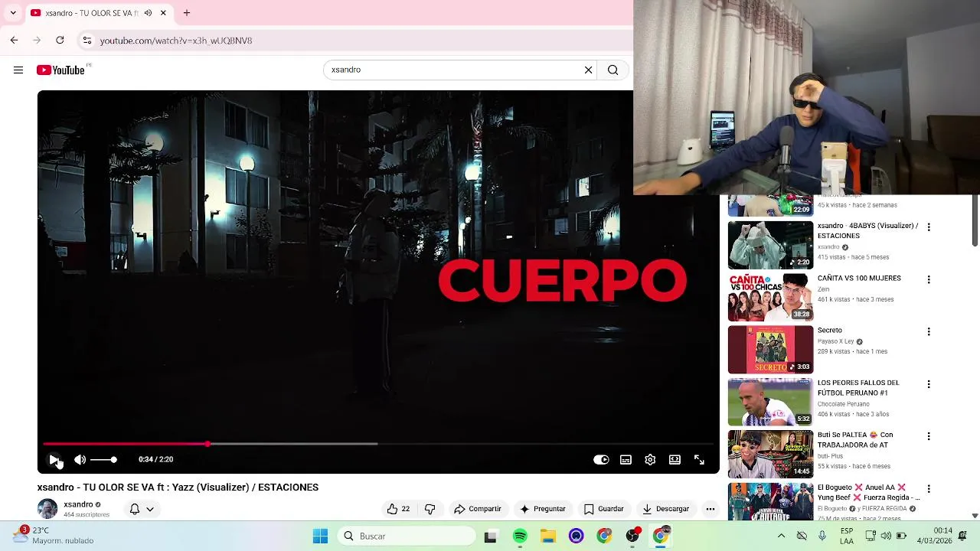Open Buti Se PALTEA video title

[855, 439]
